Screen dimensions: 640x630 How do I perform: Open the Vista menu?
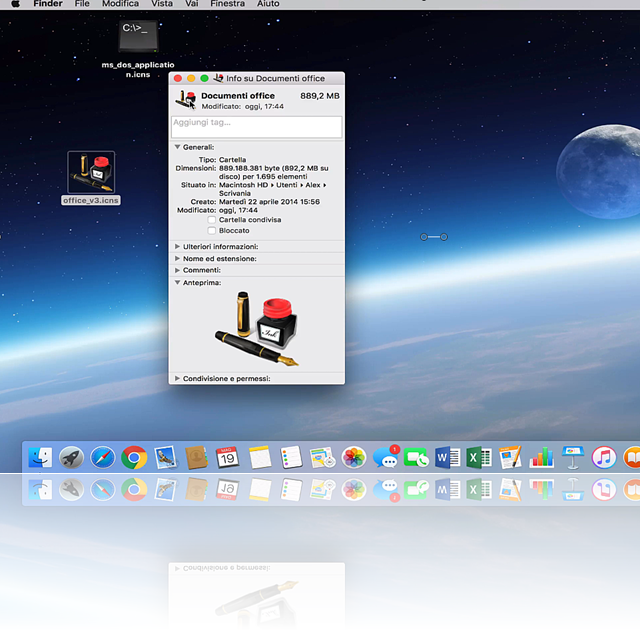pos(162,4)
